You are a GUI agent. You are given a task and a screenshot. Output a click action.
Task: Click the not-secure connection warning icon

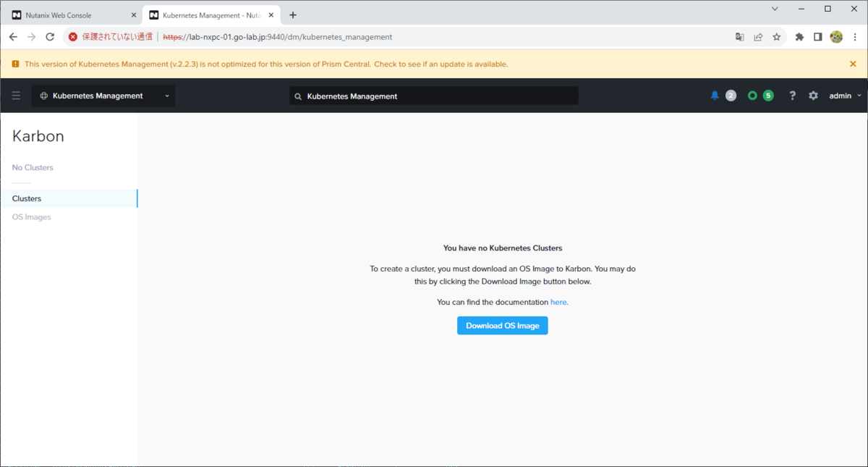tap(73, 37)
